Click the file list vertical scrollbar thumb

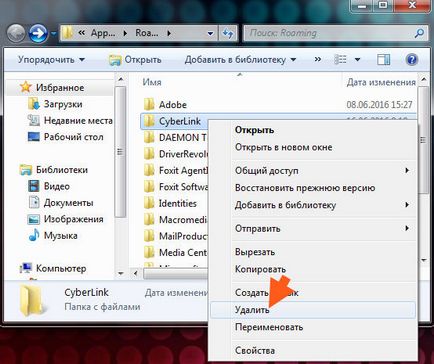[423, 140]
